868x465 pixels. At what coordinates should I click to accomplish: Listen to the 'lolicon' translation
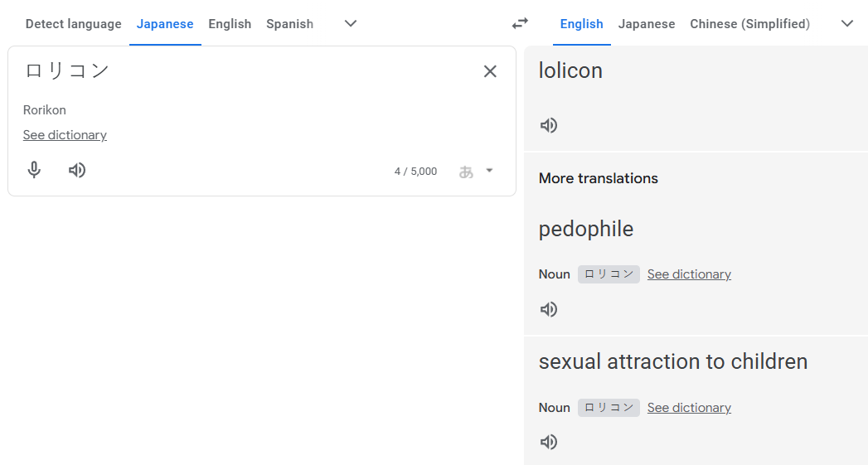tap(549, 126)
